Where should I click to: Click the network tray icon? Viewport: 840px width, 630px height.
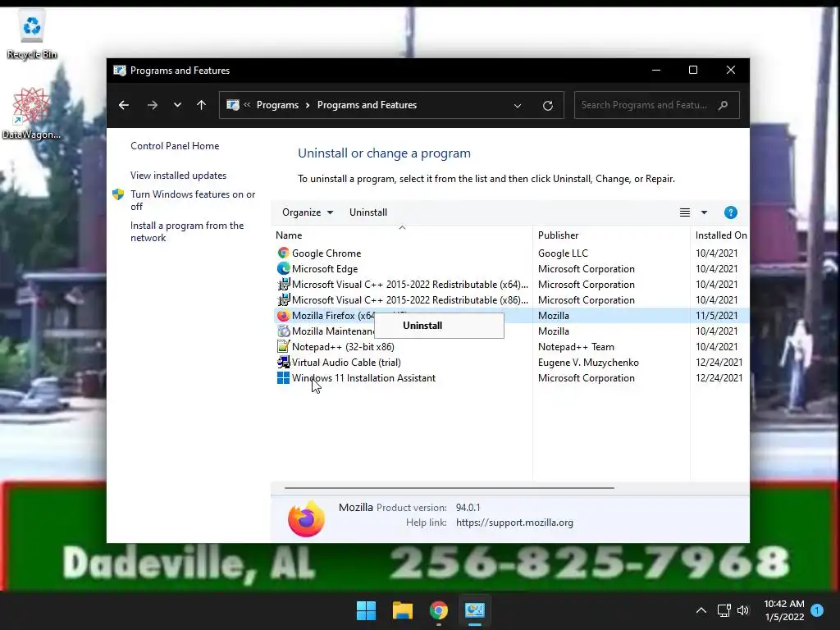[724, 610]
